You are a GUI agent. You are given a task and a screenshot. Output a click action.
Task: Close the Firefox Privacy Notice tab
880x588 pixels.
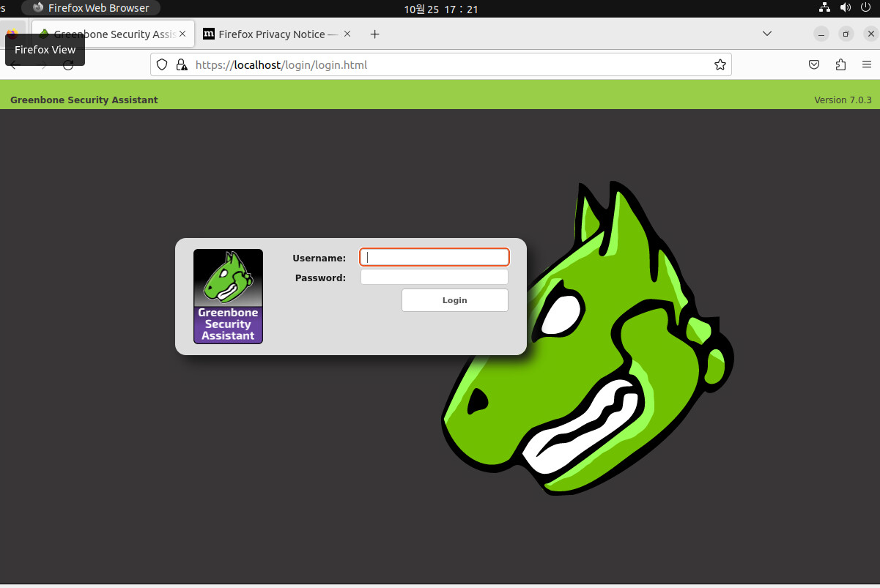click(347, 34)
